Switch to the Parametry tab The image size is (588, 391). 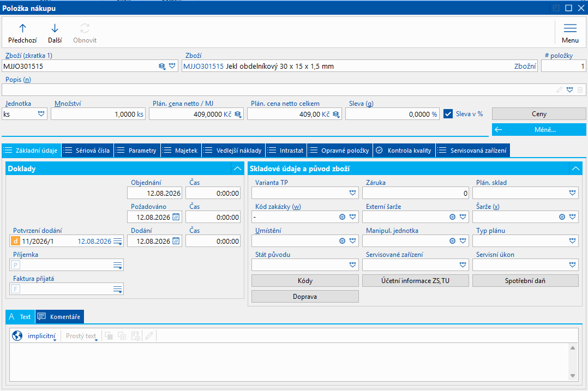(137, 151)
